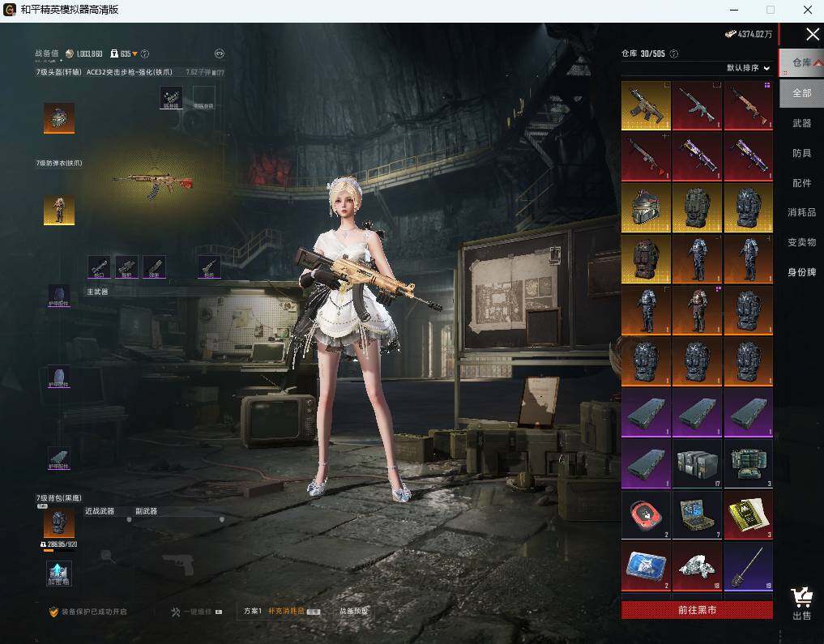Open the 握把 grip attachment slot
Image resolution: width=824 pixels, height=644 pixels.
[126, 267]
